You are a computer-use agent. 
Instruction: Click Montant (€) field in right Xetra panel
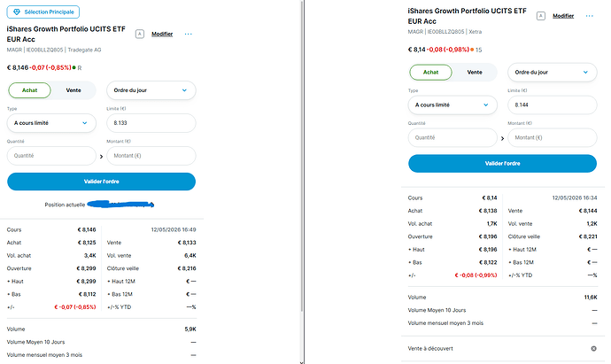[553, 138]
